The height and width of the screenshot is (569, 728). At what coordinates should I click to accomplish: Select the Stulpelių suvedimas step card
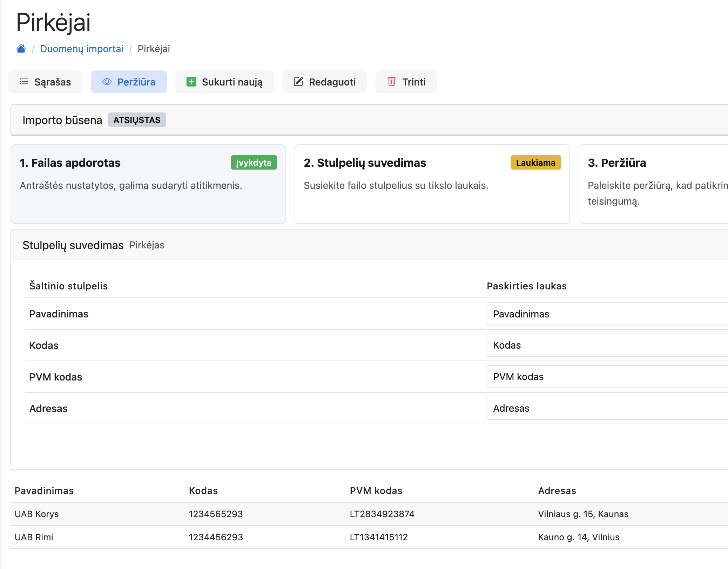tap(432, 184)
